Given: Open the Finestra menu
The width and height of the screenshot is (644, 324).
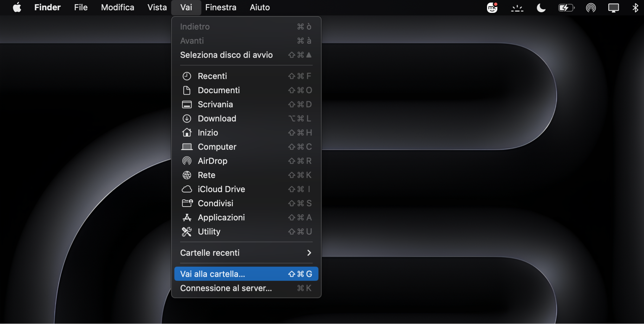Looking at the screenshot, I should [220, 7].
